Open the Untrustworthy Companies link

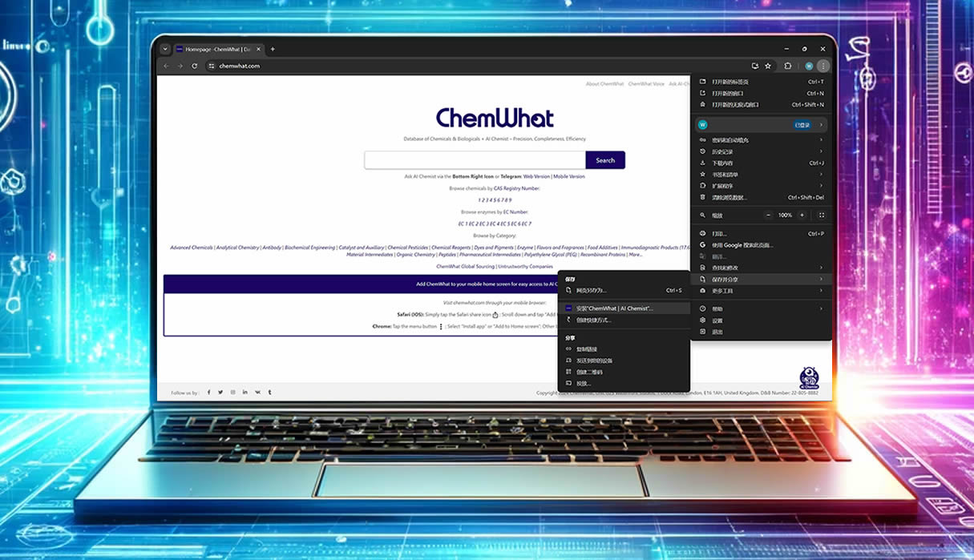525,266
